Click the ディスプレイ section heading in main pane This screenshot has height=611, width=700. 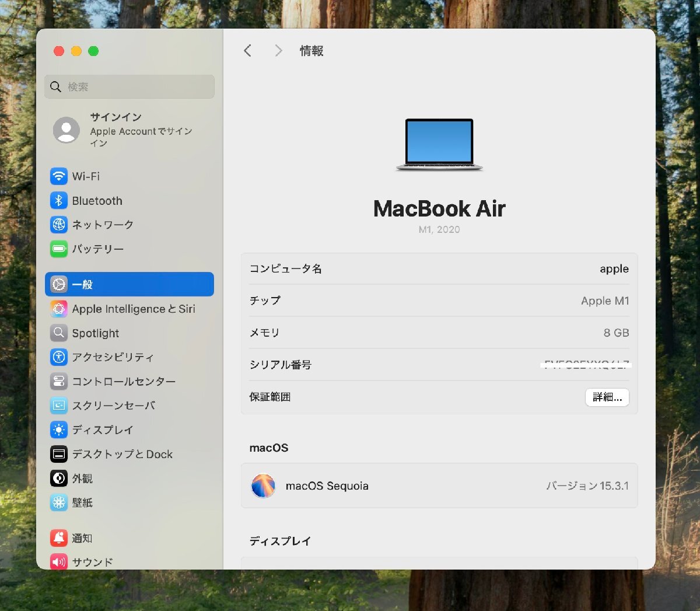pyautogui.click(x=281, y=541)
